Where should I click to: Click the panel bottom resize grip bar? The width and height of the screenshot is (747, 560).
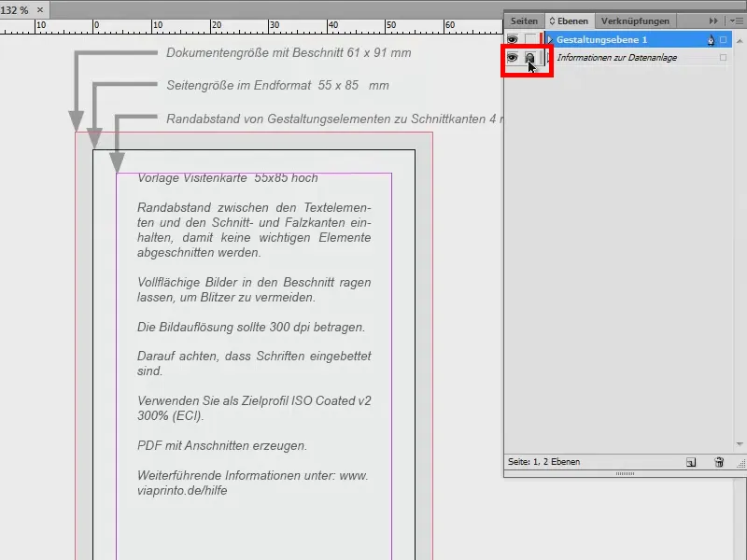[625, 474]
